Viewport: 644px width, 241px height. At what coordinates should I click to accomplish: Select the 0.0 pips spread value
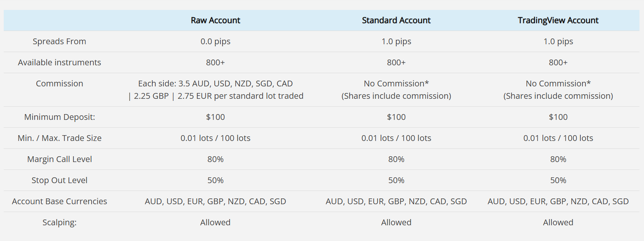pyautogui.click(x=215, y=41)
